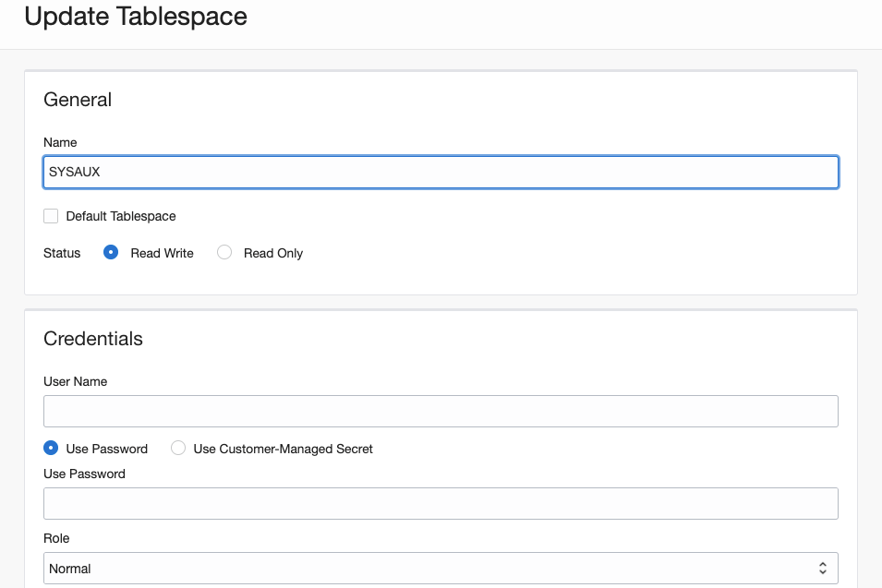Click the Use Customer-Managed Secret label text
882x588 pixels.
[x=284, y=449]
